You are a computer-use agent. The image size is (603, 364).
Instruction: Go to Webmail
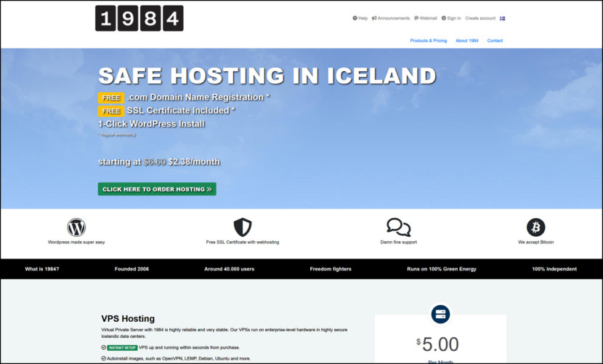[425, 18]
